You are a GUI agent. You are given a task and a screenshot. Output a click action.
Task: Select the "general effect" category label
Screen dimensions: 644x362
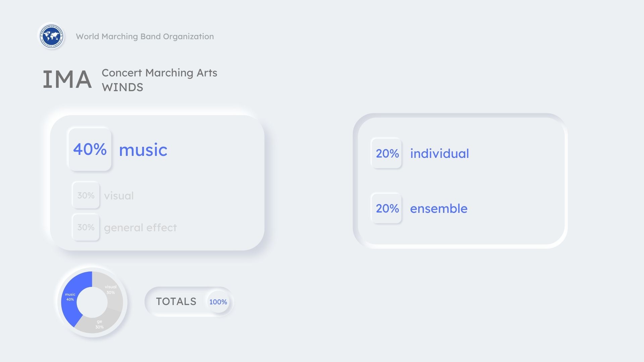pos(140,228)
